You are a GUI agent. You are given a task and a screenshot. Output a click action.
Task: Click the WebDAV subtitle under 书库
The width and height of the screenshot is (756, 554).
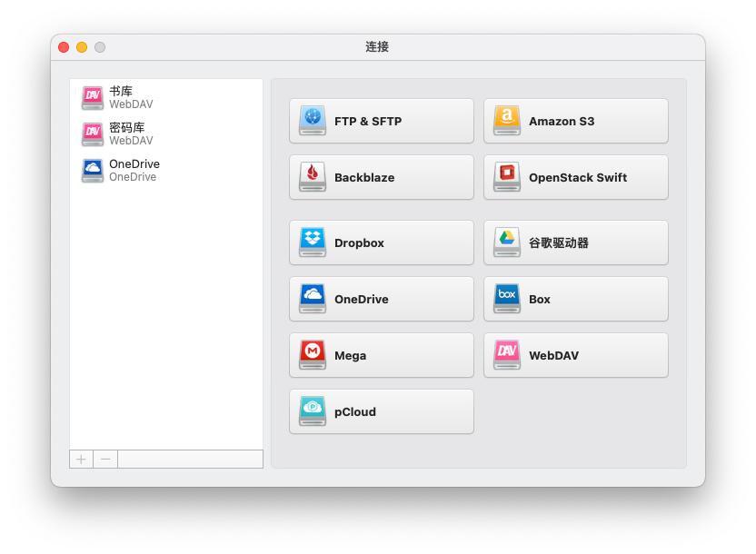tap(131, 104)
